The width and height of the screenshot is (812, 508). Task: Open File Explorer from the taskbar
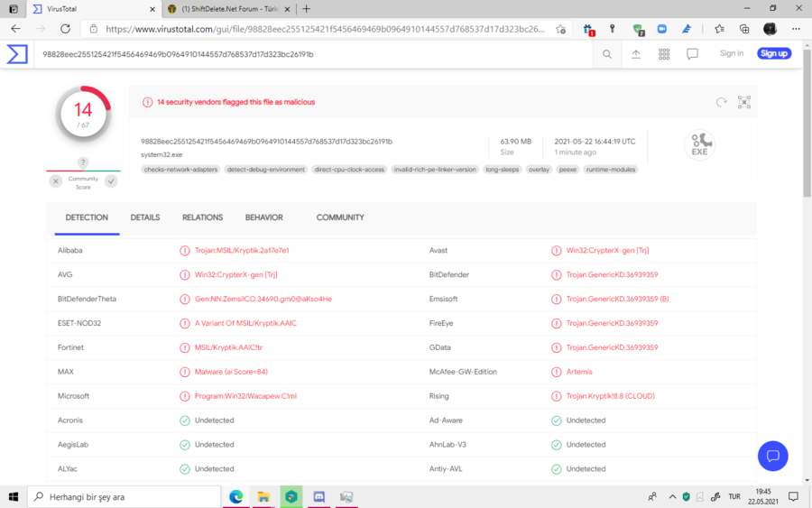[x=263, y=496]
